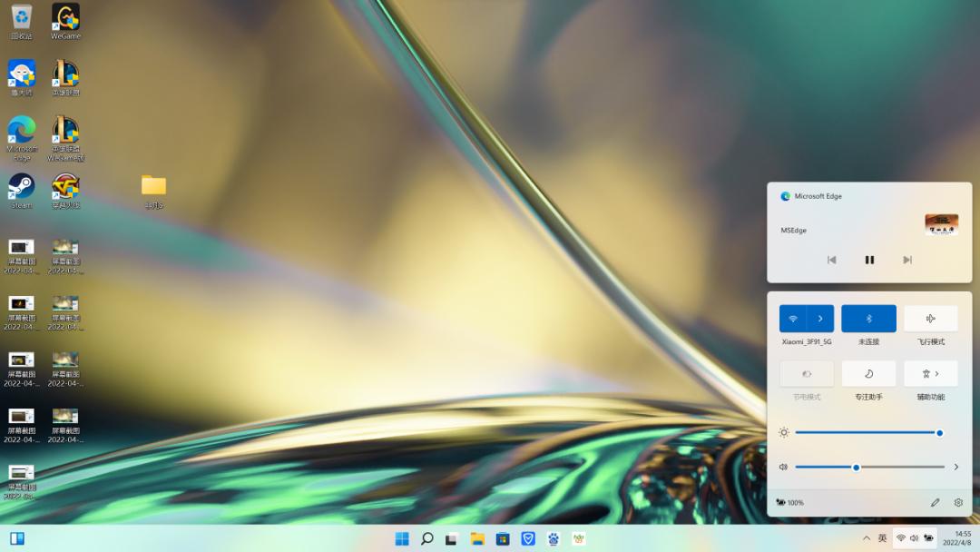Expand the Wi-Fi network list arrow
Viewport: 980px width, 552px height.
820,319
